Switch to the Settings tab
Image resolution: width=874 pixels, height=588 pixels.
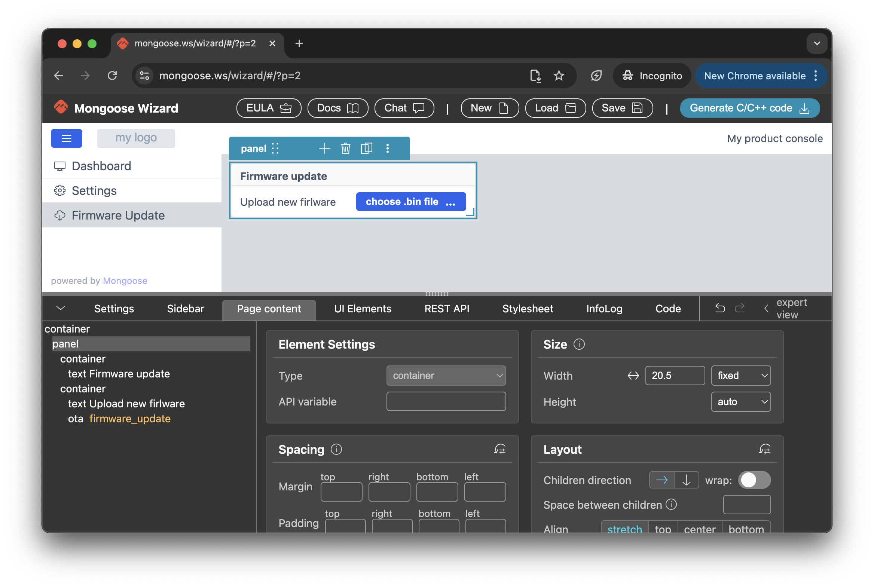click(x=114, y=308)
